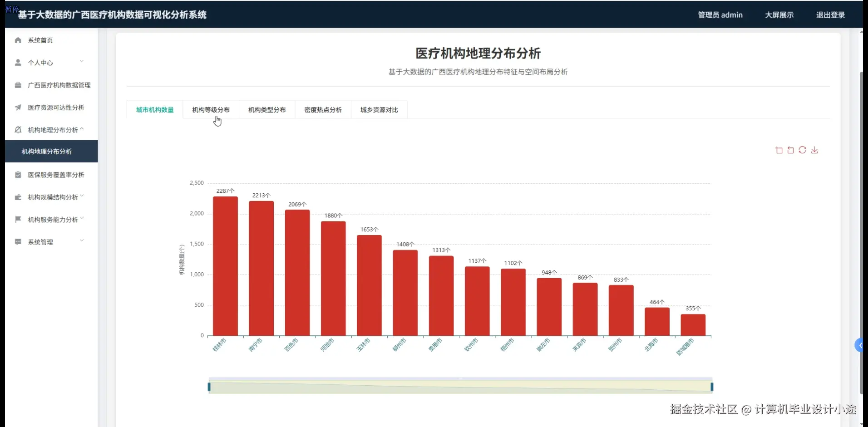868x427 pixels.
Task: Click the zoom reset icon above the chart
Action: tap(791, 150)
